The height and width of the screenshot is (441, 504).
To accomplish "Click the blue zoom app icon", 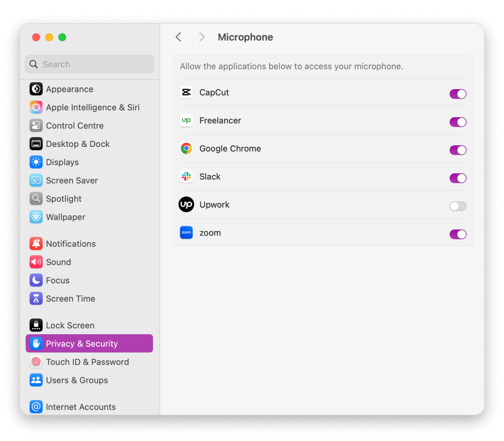I will click(186, 232).
